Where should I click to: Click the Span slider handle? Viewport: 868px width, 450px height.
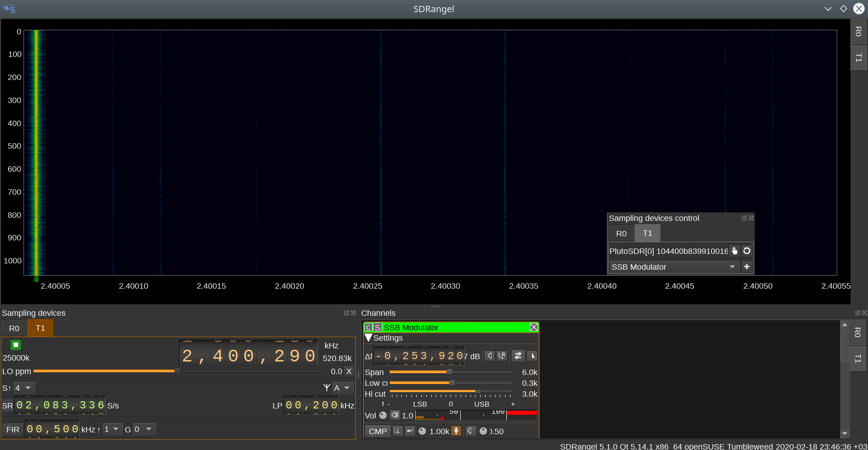449,372
